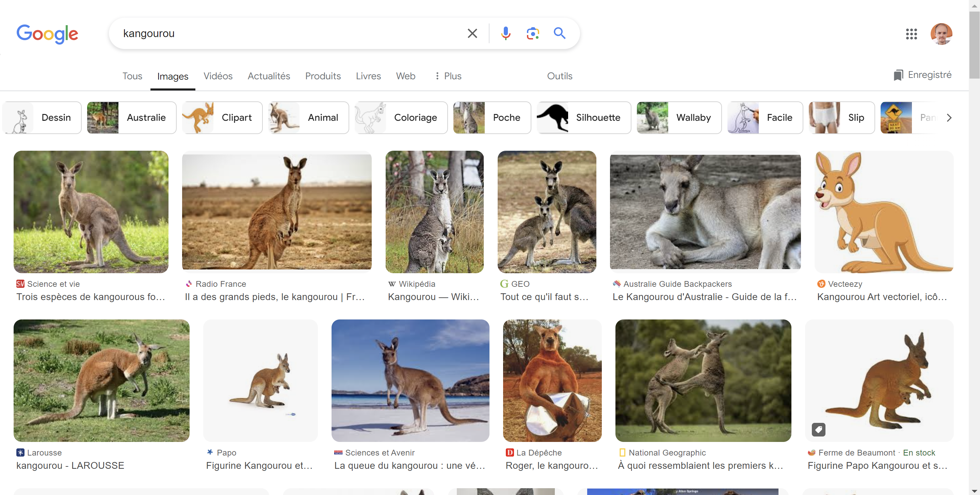Click the Australie Guide Backpackers favicon
The width and height of the screenshot is (980, 495).
click(x=616, y=284)
